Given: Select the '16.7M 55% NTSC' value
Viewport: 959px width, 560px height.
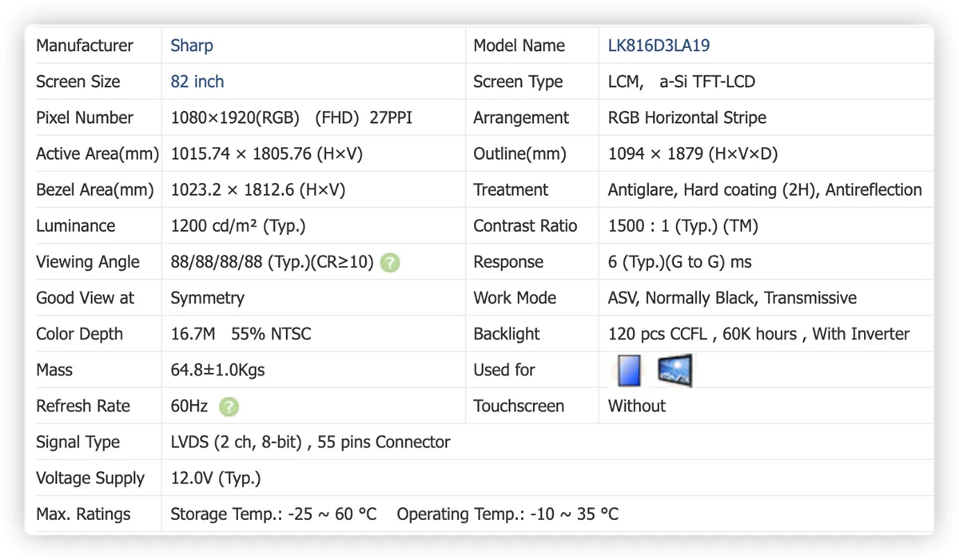Looking at the screenshot, I should click(241, 334).
